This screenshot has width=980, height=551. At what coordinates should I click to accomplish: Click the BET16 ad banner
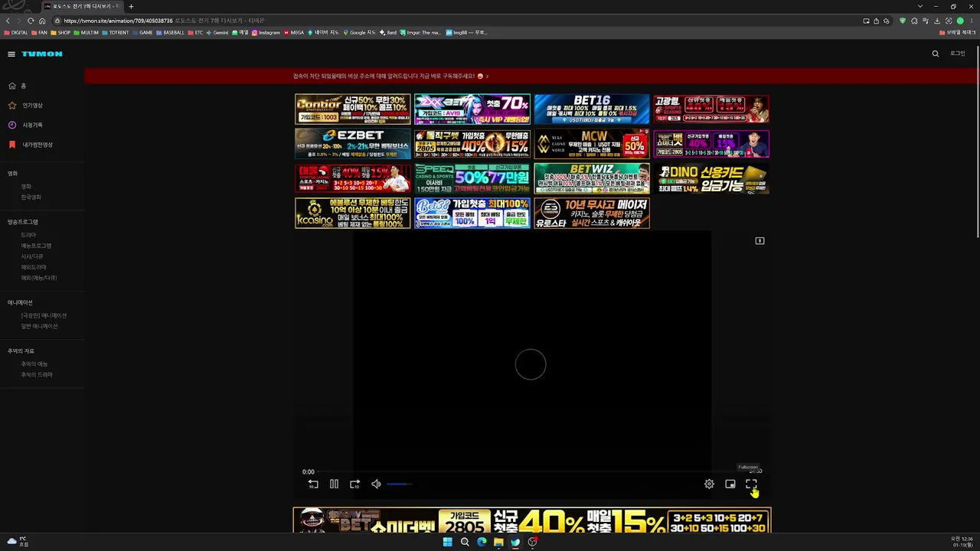click(592, 109)
